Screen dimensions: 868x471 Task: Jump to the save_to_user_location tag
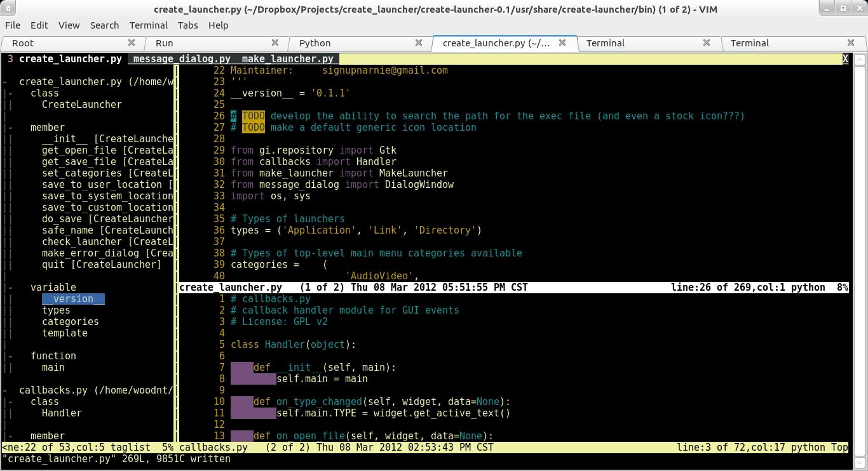(107, 184)
